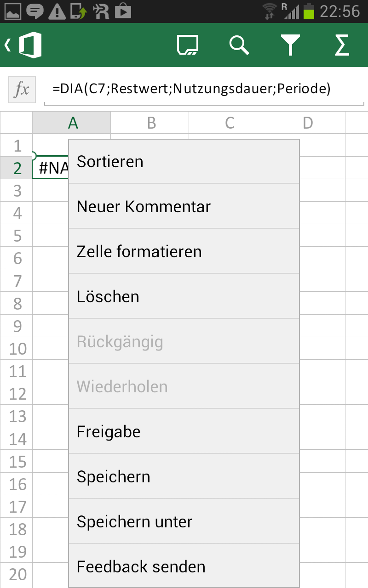Open the comments pane icon
The height and width of the screenshot is (588, 368).
(x=188, y=45)
